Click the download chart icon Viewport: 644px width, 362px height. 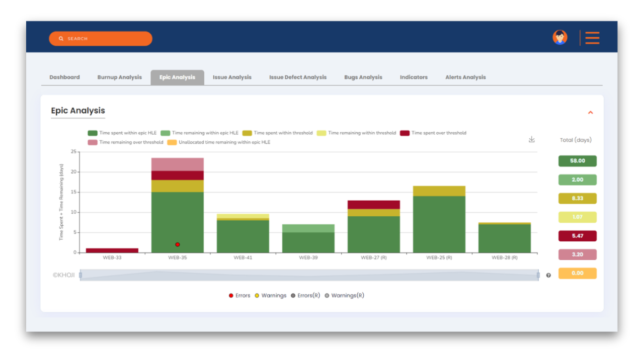pos(531,139)
